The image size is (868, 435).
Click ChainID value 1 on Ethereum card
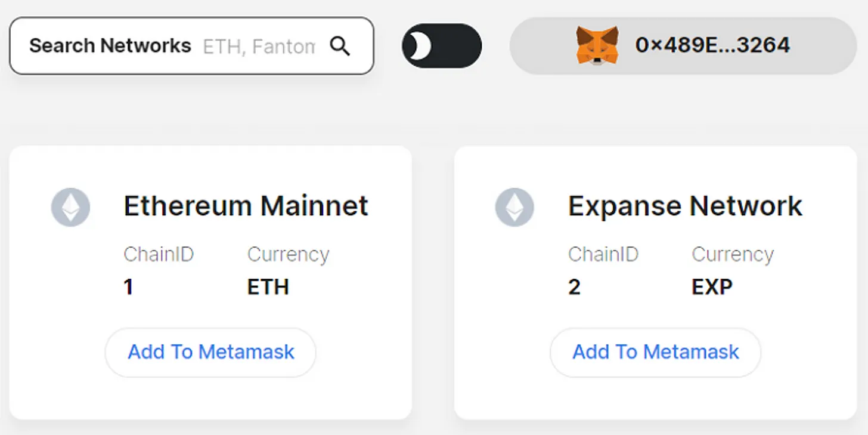click(x=128, y=287)
